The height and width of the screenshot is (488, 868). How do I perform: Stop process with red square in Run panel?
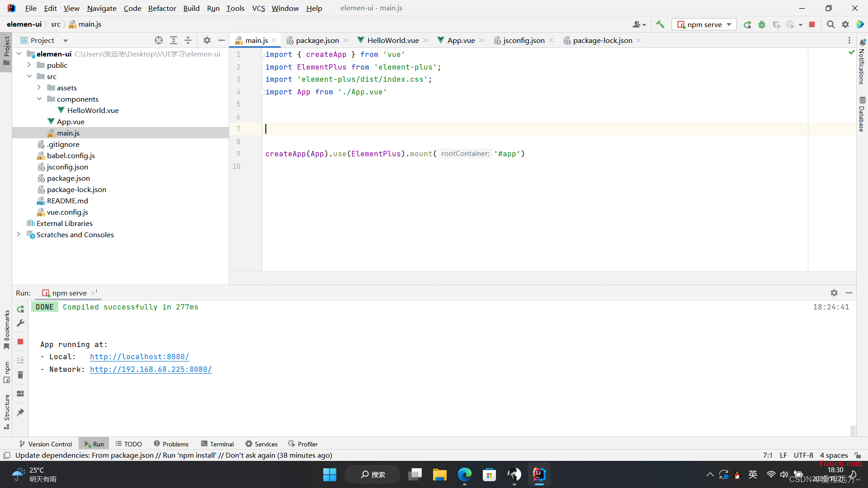[20, 342]
